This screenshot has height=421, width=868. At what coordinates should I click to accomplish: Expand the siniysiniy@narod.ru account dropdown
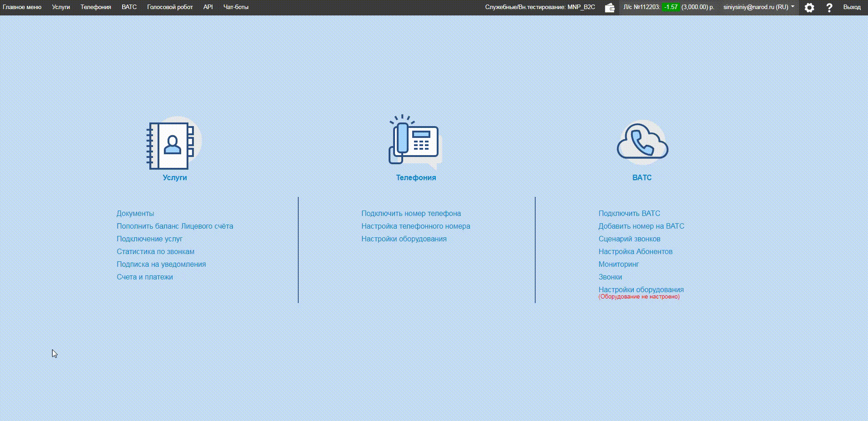758,7
